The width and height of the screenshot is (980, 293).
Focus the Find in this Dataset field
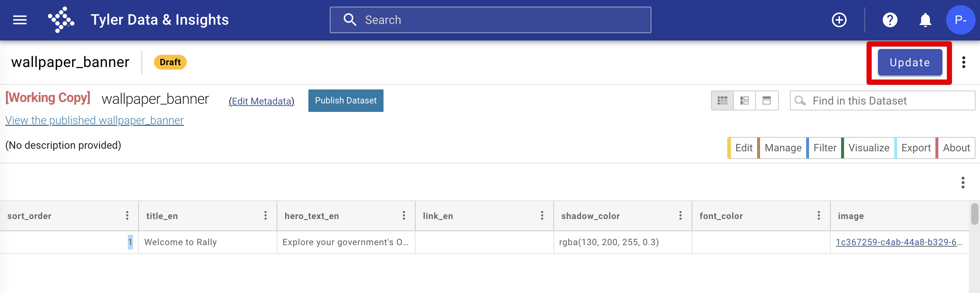(882, 100)
